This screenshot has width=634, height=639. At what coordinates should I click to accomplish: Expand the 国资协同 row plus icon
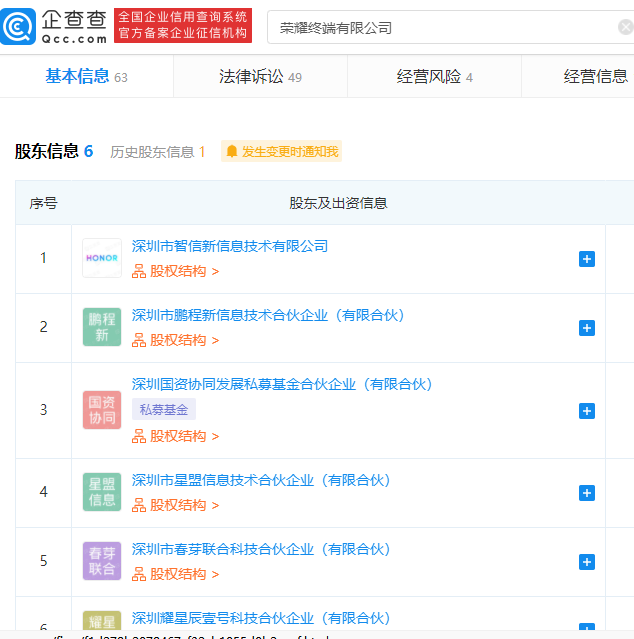[587, 411]
